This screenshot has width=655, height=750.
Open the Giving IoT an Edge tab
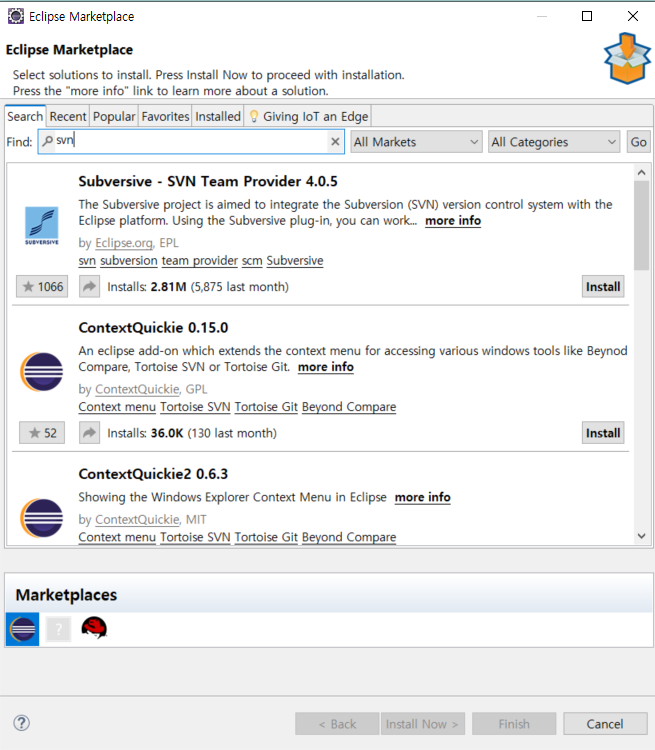pos(308,116)
